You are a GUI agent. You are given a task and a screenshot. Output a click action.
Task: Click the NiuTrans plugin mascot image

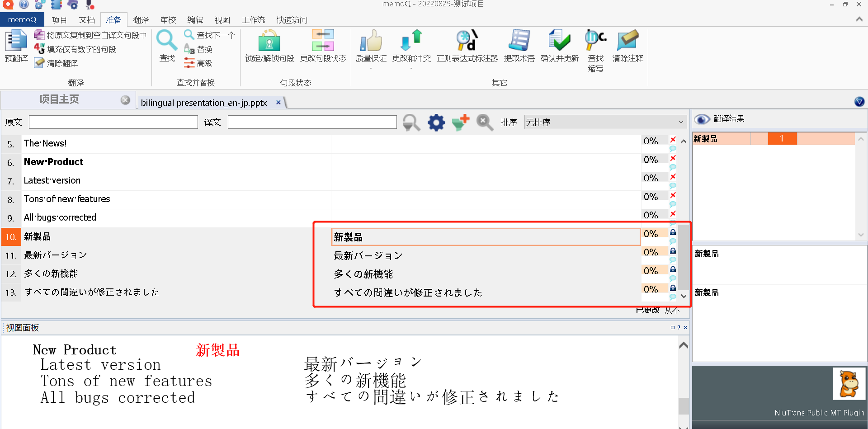pyautogui.click(x=849, y=383)
